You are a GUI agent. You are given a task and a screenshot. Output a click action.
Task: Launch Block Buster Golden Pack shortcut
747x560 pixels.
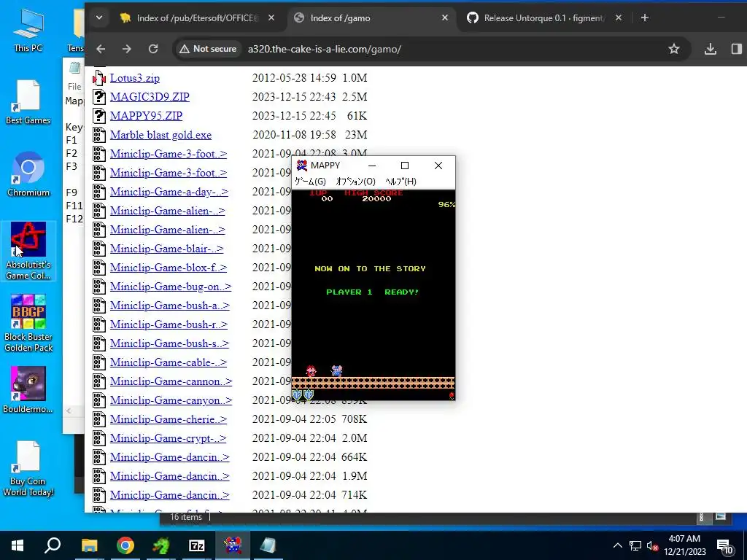28,323
